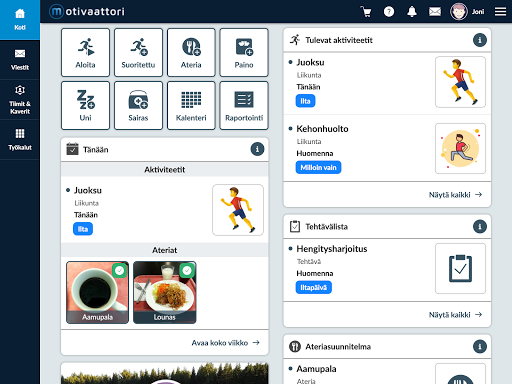Screen dimensions: 512x384
Task: Click the Avaa koko viikko link
Action: coord(225,343)
